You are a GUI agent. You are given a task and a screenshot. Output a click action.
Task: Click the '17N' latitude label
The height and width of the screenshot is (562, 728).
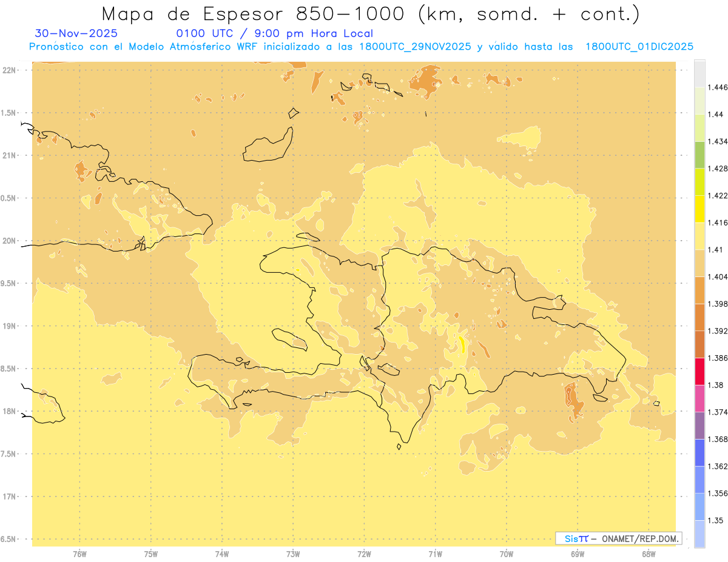[9, 497]
